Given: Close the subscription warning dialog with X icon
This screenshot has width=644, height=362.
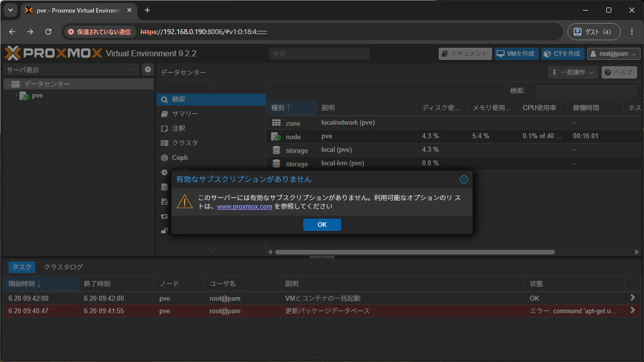Looking at the screenshot, I should point(464,179).
